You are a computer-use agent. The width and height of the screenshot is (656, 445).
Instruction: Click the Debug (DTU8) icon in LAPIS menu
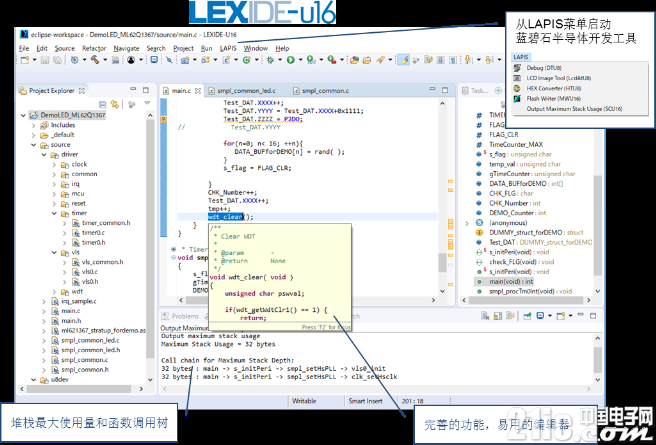click(x=518, y=68)
